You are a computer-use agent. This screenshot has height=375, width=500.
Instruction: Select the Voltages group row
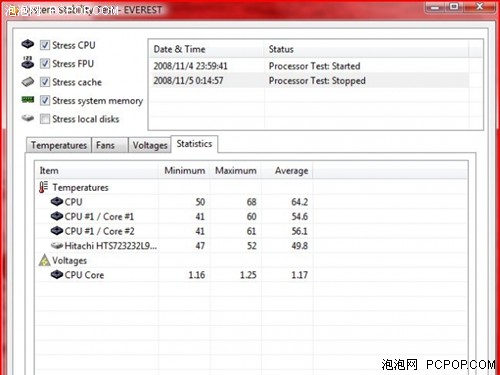pyautogui.click(x=252, y=260)
